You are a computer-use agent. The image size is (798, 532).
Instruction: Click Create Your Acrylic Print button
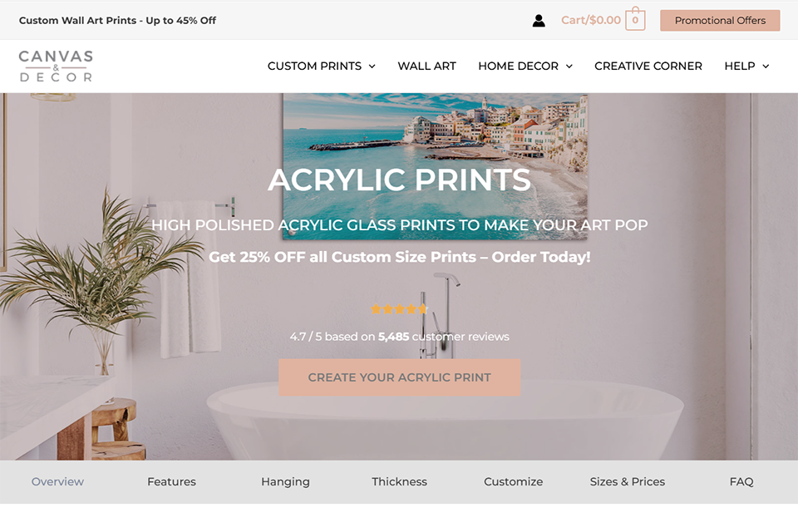click(400, 377)
